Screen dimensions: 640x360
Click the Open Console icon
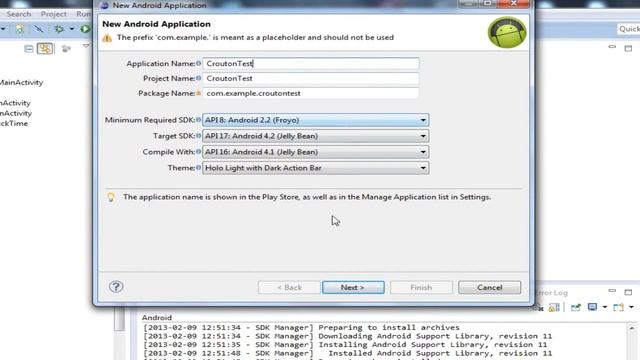point(618,307)
